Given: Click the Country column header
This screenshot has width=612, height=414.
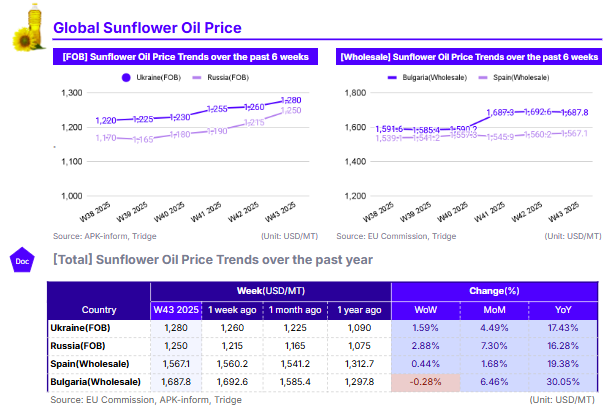Looking at the screenshot, I should pos(97,308).
